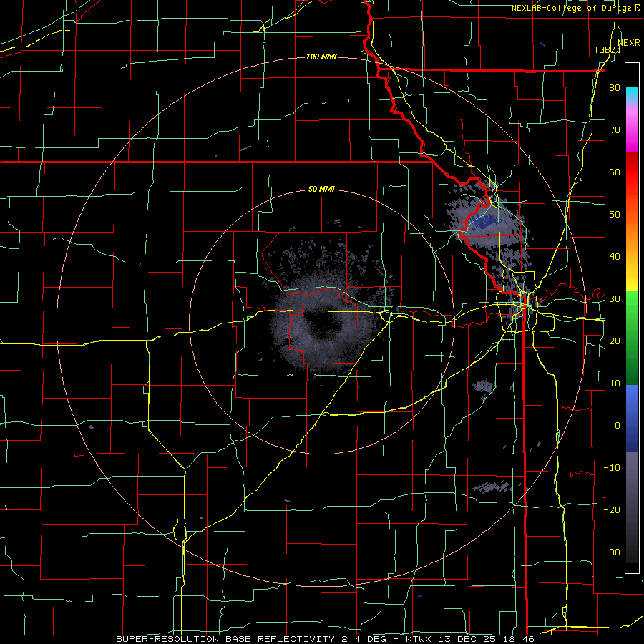Click the 80 value on the dBZ scale
644x644 pixels.
click(x=615, y=88)
